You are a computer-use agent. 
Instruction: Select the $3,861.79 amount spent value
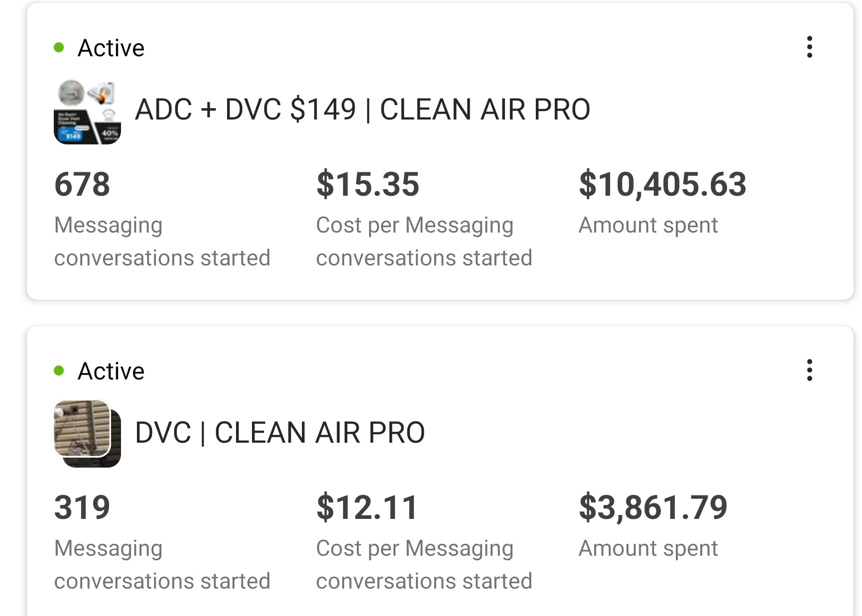(x=653, y=507)
